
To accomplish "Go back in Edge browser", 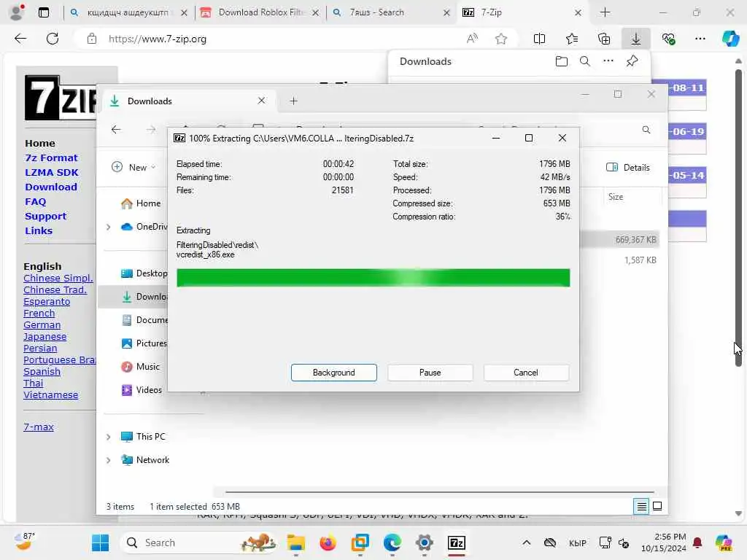I will (x=20, y=39).
